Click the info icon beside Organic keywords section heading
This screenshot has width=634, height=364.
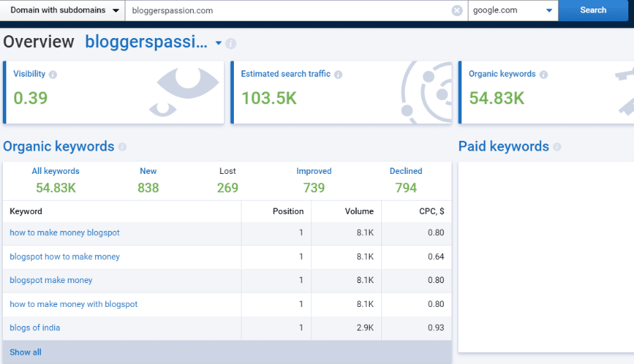pyautogui.click(x=122, y=147)
